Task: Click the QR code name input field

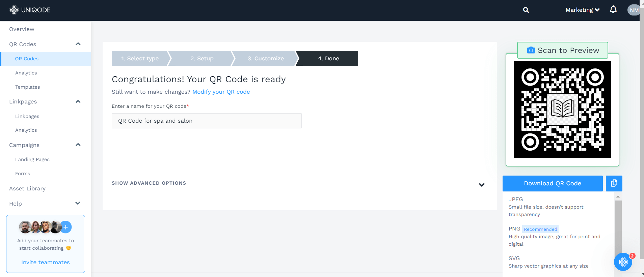Action: [207, 121]
